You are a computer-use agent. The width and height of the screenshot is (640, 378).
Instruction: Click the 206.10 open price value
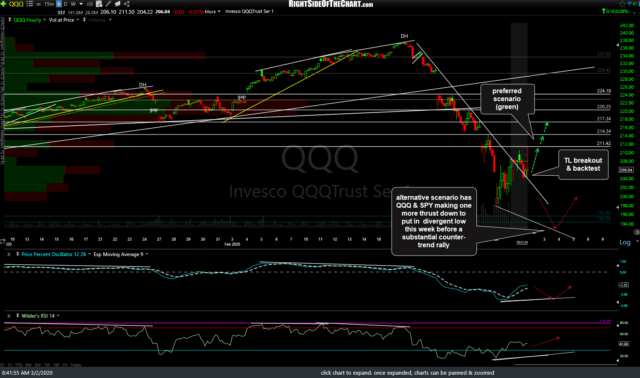(x=108, y=12)
